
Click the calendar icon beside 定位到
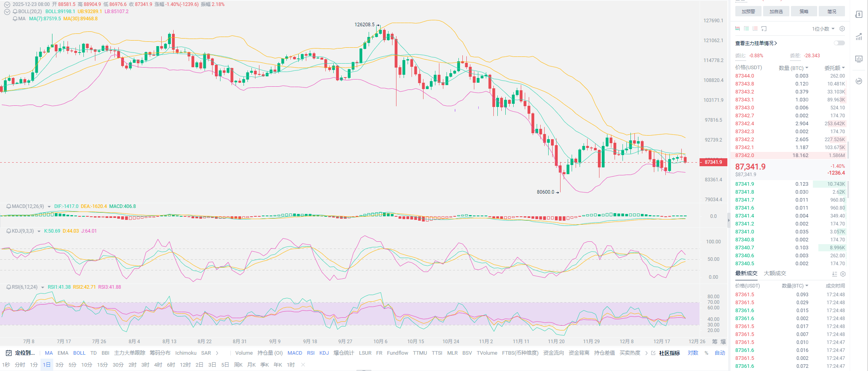(8, 353)
